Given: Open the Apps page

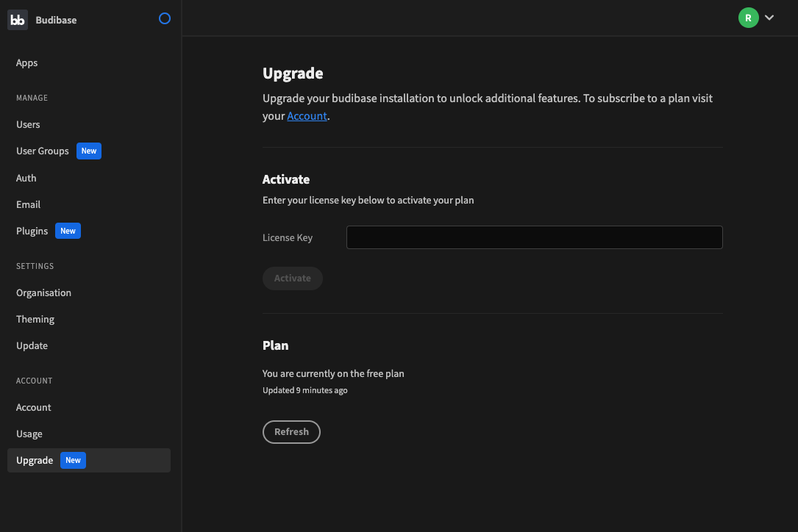Looking at the screenshot, I should pyautogui.click(x=27, y=63).
